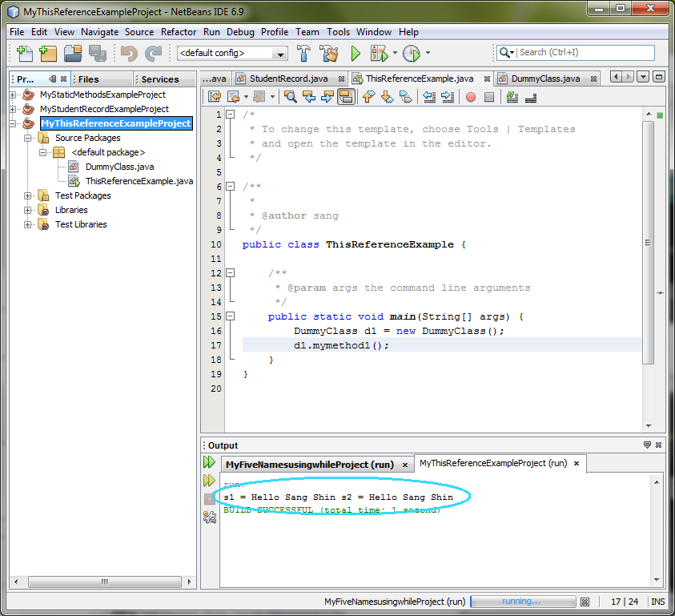Collapse the Javadoc fold at line 6
The height and width of the screenshot is (616, 675).
point(231,187)
